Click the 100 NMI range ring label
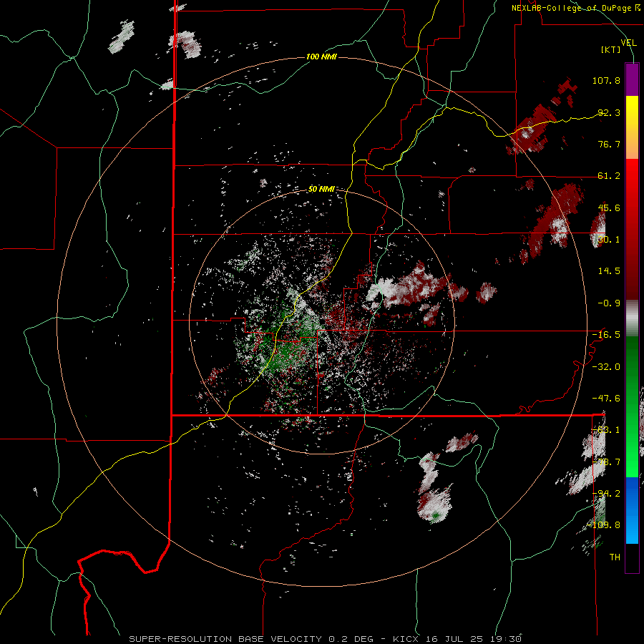Screen dimensions: 644x644 click(x=321, y=57)
